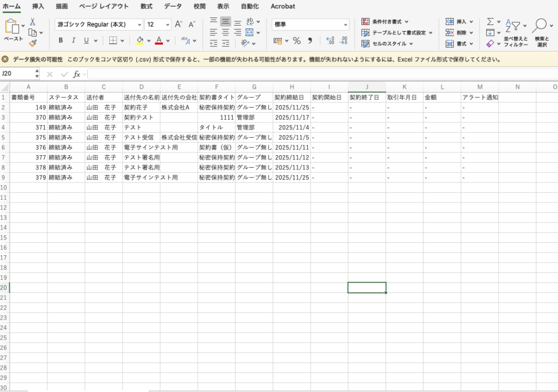Screen dimensions: 558x392
Task: Switch to the 挿入 ribbon tab
Action: point(38,7)
